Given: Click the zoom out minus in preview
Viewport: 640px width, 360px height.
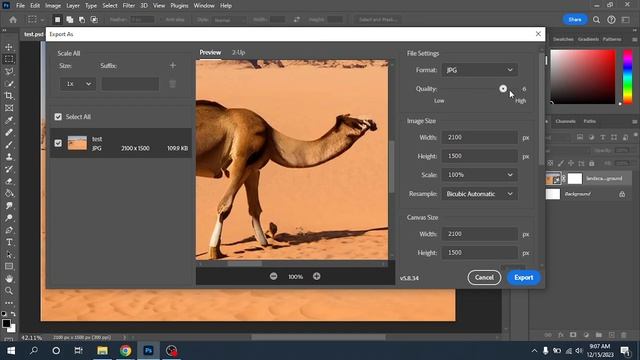Looking at the screenshot, I should (x=273, y=276).
